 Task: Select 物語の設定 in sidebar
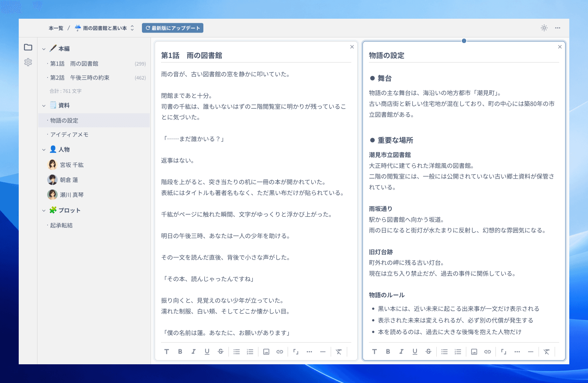click(x=94, y=121)
